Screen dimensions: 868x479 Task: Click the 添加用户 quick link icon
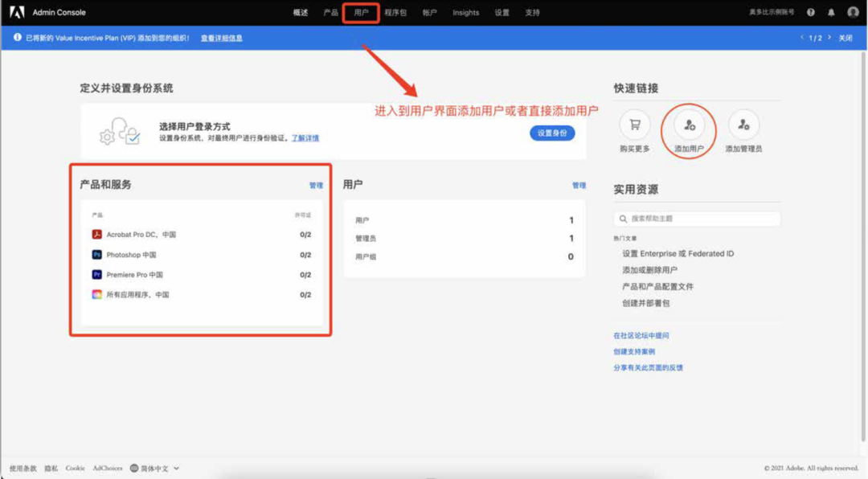point(689,127)
